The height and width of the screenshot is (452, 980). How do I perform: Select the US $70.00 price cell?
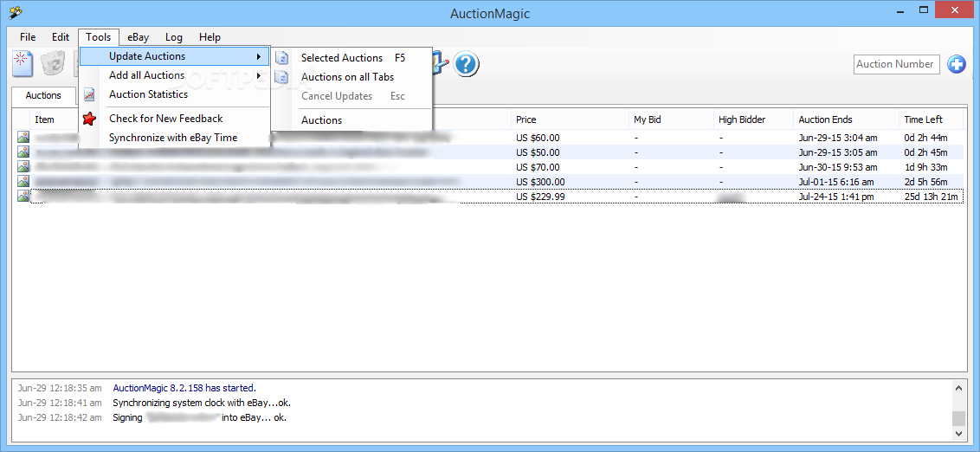(x=538, y=167)
